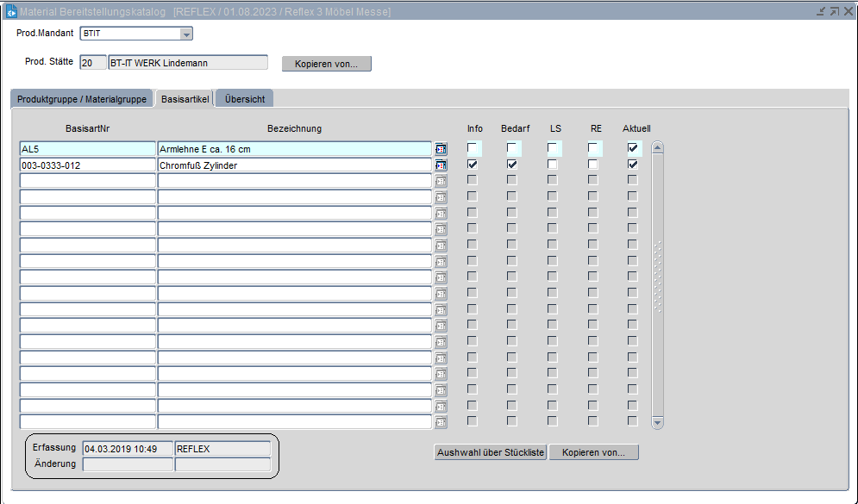The height and width of the screenshot is (504, 858).
Task: Open the lookup icon for the AL5 row
Action: 441,149
